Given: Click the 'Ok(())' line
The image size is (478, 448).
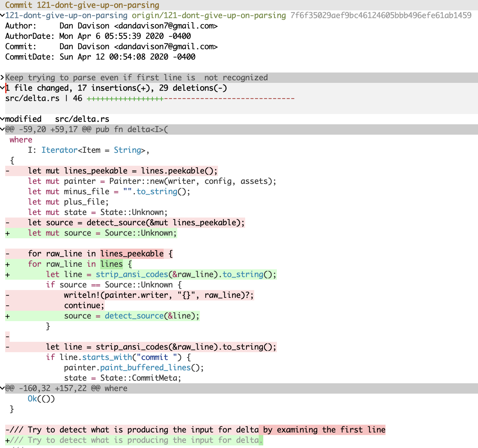Looking at the screenshot, I should tap(41, 398).
